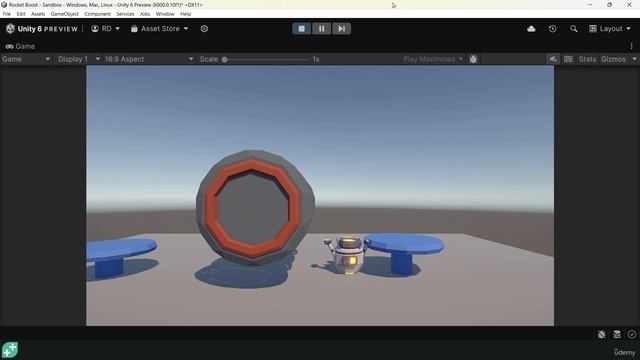Viewport: 640px width, 360px height.
Task: Open the global search magnifier
Action: tap(573, 29)
